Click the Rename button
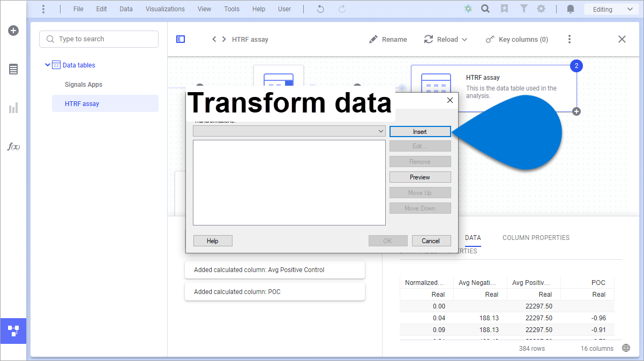This screenshot has width=644, height=361. [x=388, y=40]
